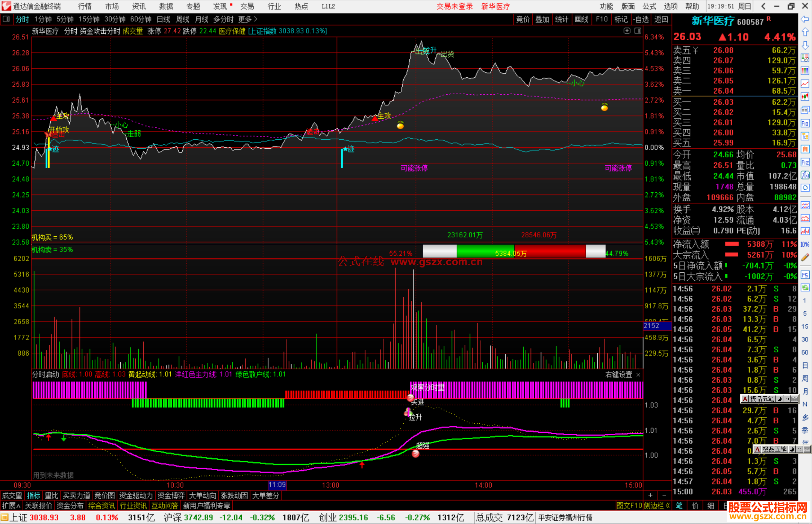The width and height of the screenshot is (812, 524).
Task: Select the candlestick chart icon
Action: (x=805, y=97)
